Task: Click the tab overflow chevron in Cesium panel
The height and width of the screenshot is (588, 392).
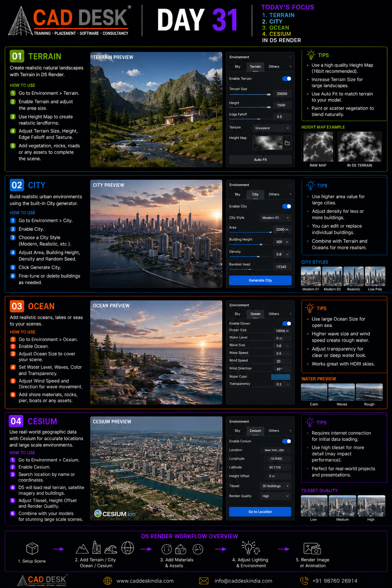Action: [290, 431]
